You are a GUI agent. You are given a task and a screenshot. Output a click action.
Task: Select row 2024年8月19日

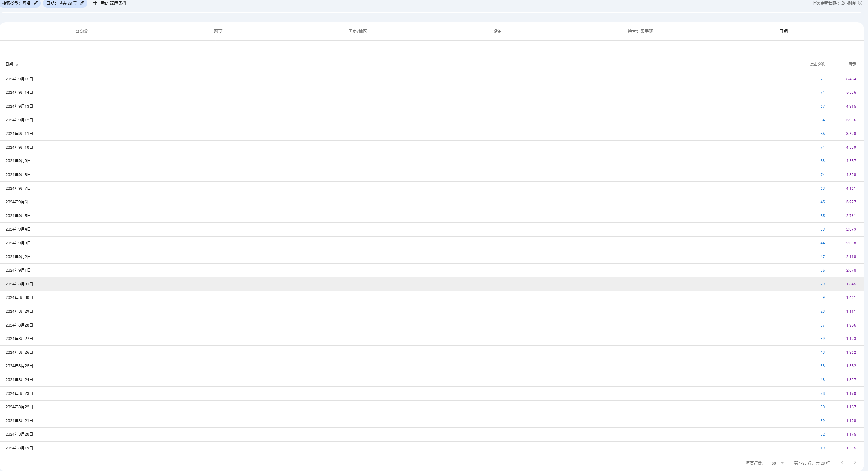coord(432,448)
